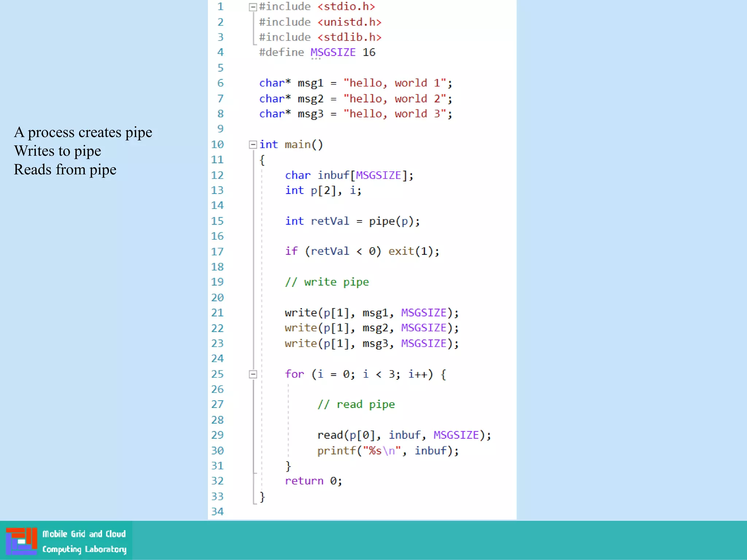
Task: Click the Mobile Grid and Cloud text
Action: (x=84, y=534)
